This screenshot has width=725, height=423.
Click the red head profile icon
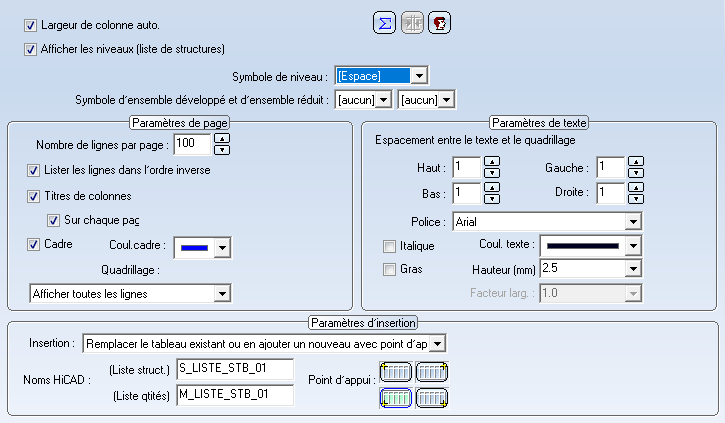click(438, 24)
